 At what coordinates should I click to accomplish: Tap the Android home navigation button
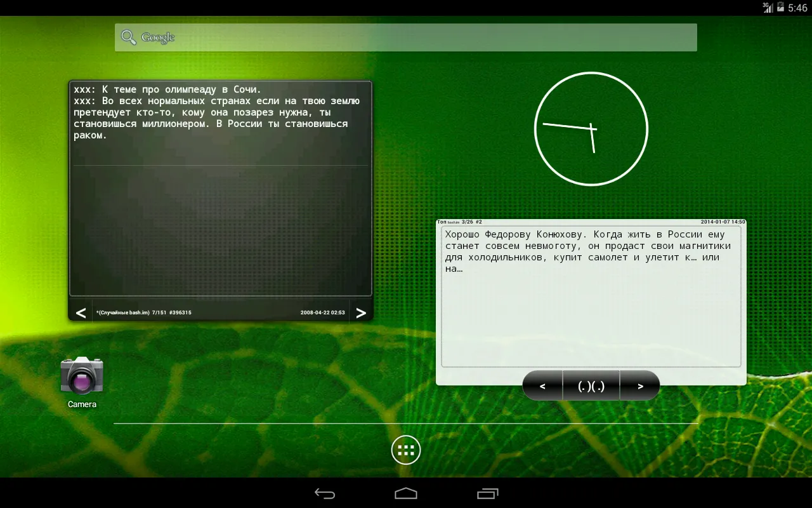point(406,493)
